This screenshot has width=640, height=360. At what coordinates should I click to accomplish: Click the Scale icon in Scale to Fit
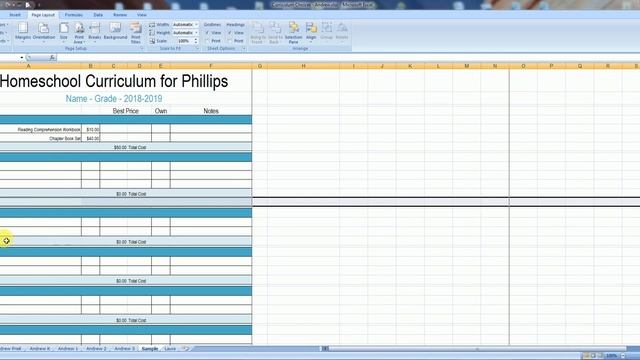click(x=152, y=41)
